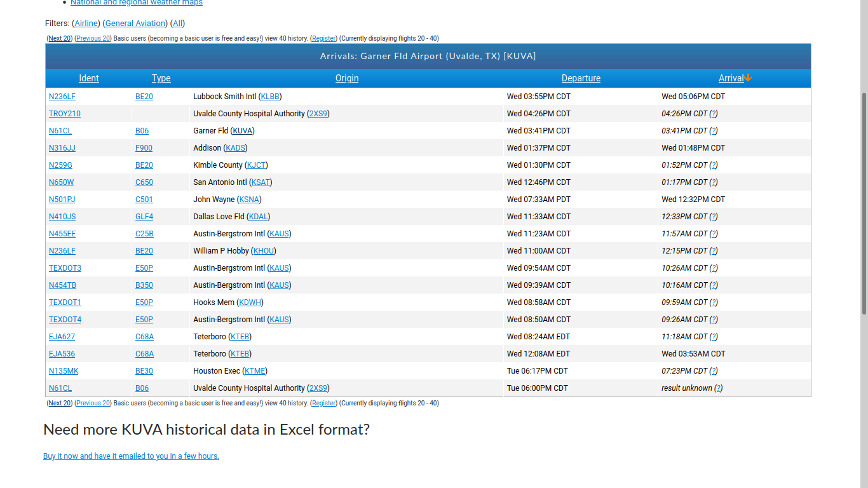Viewport: 868px width, 488px height.
Task: Open aircraft type B350
Action: pyautogui.click(x=144, y=285)
